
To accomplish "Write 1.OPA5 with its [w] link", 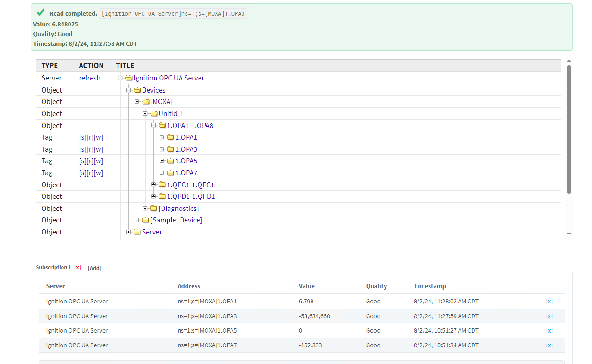I will pyautogui.click(x=99, y=161).
